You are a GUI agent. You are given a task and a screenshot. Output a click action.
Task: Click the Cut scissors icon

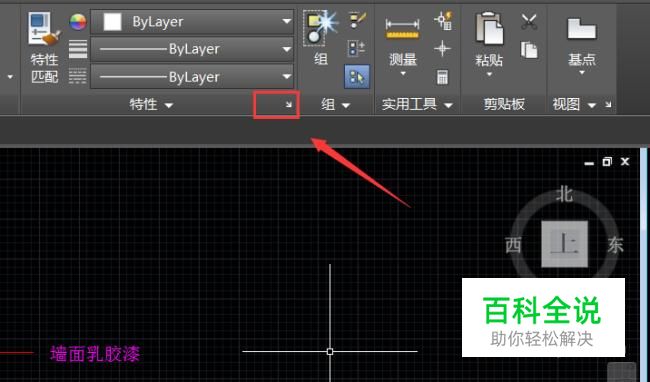pyautogui.click(x=529, y=22)
